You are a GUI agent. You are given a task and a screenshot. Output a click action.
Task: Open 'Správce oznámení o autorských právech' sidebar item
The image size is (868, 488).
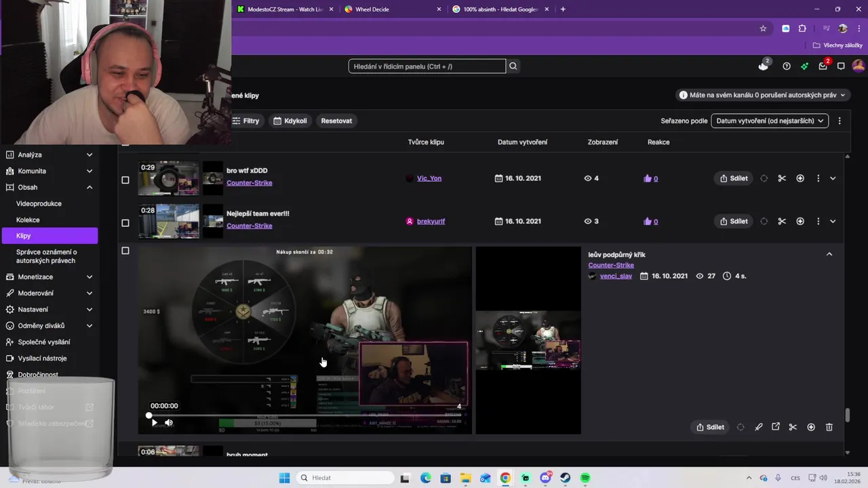click(47, 256)
